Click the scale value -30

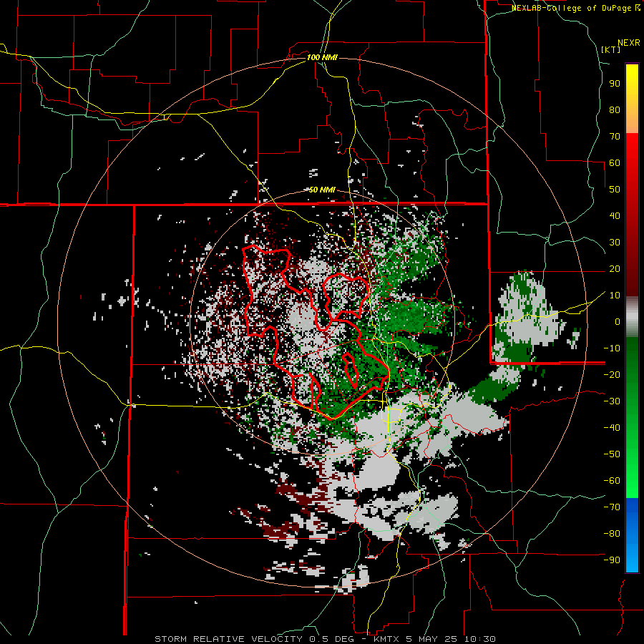[x=612, y=401]
